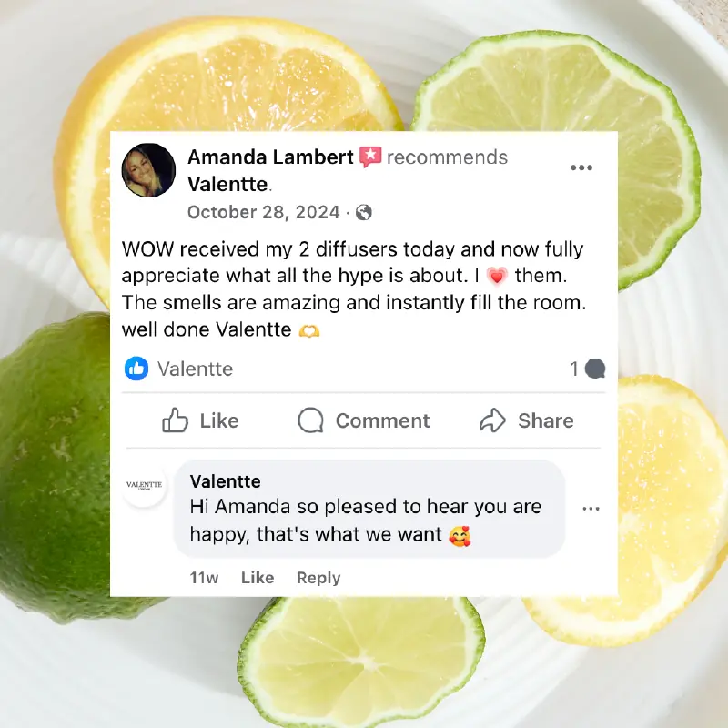The width and height of the screenshot is (728, 728).
Task: Click the 11w comment timestamp
Action: [x=204, y=578]
